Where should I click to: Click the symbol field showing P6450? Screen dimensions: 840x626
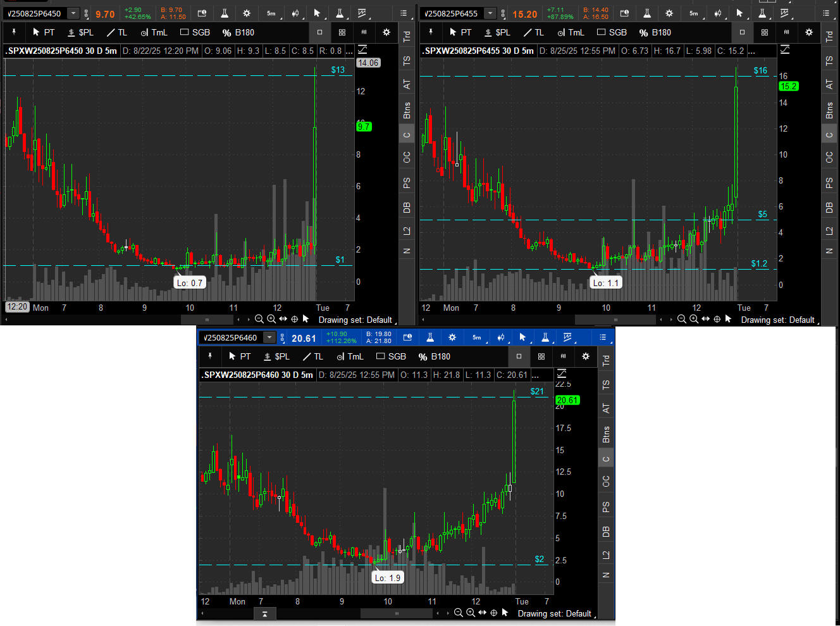click(36, 13)
